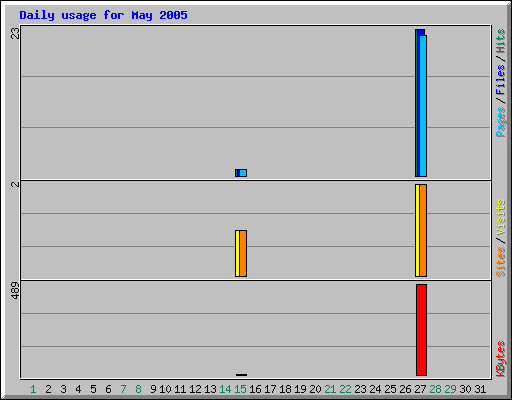Click green day label 21
The image size is (512, 400).
pos(330,389)
